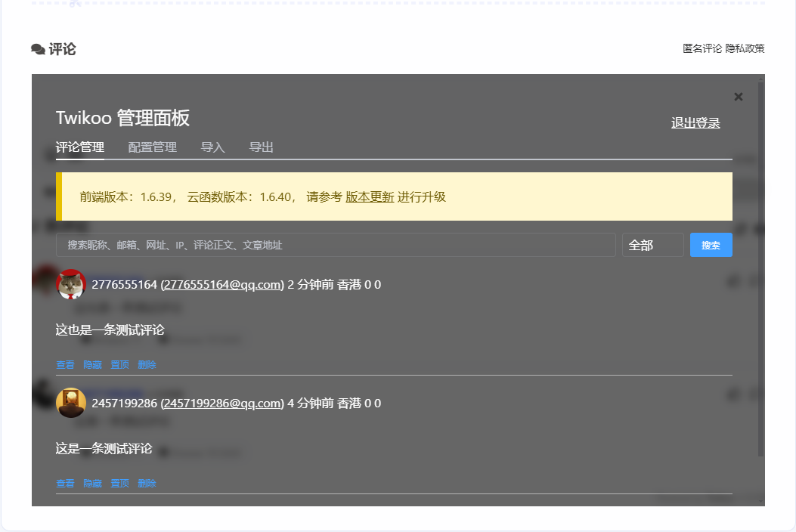
Task: Close the Twikoo admin panel
Action: click(738, 97)
